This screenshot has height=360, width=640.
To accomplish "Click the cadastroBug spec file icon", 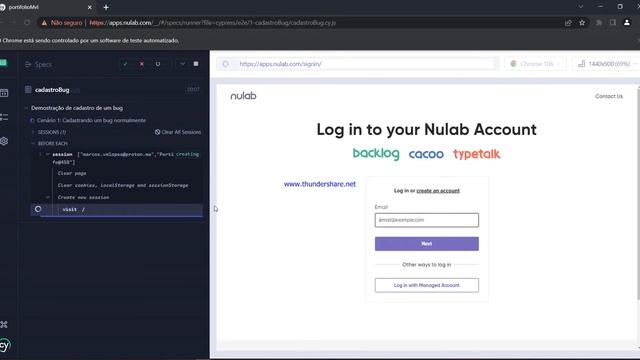I will click(28, 89).
